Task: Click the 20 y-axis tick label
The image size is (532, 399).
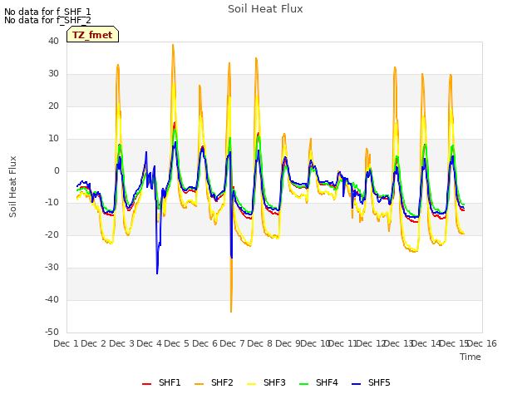Action: click(53, 106)
